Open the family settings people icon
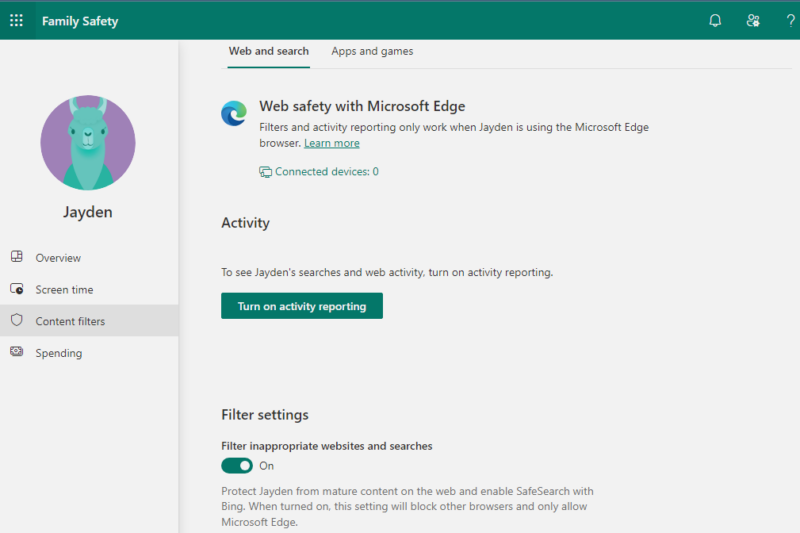 click(x=753, y=20)
